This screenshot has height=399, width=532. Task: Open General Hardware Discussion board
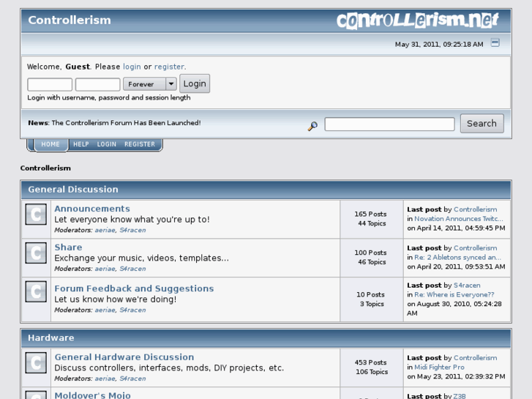coord(124,357)
